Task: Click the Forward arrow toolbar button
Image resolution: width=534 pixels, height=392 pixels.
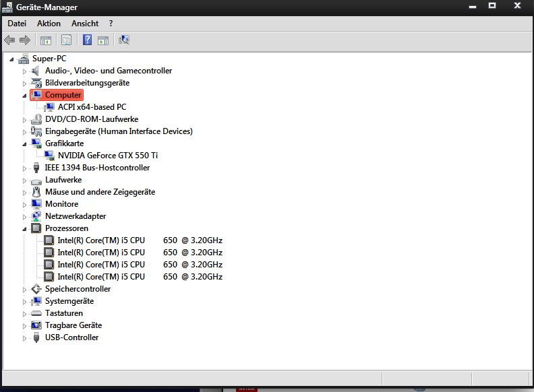Action: (25, 40)
